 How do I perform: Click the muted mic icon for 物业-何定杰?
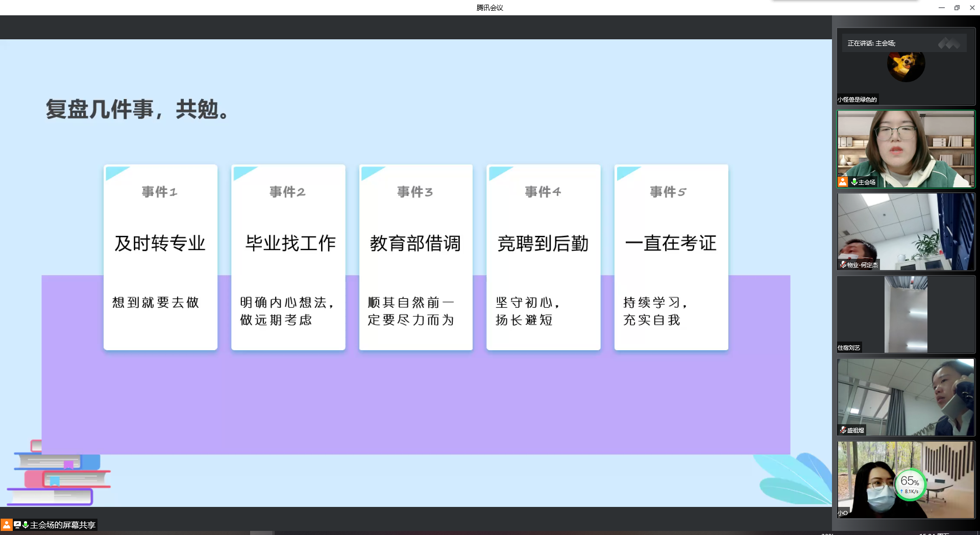(x=843, y=264)
